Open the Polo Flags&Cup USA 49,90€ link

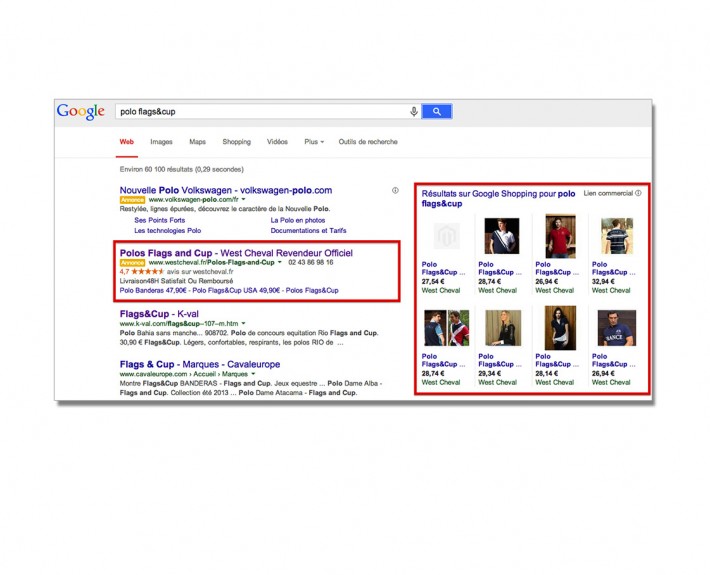point(236,290)
